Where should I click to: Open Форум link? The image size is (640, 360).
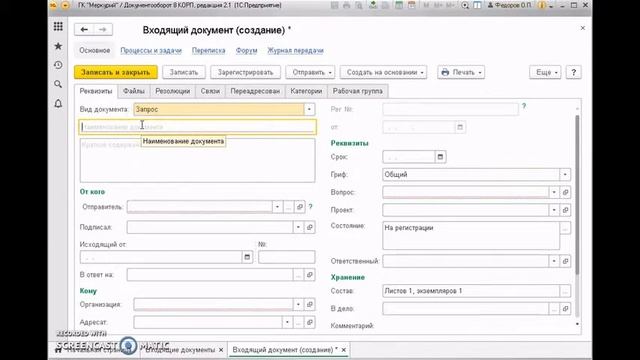point(247,51)
